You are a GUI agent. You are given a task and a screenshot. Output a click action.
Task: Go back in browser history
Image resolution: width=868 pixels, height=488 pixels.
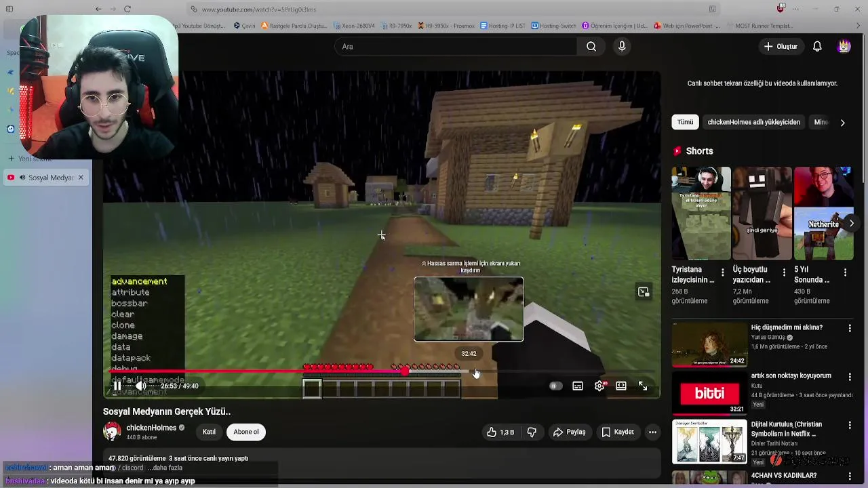[x=98, y=9]
